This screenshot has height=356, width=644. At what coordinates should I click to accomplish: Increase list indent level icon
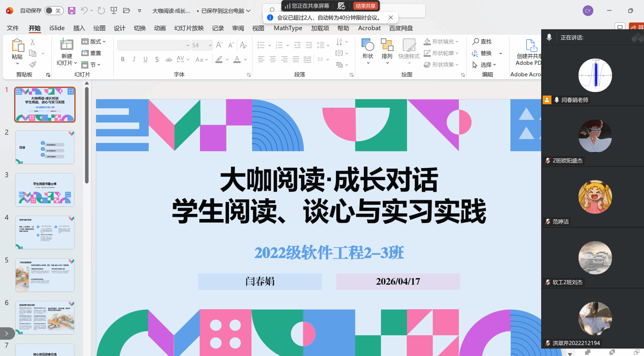click(309, 45)
